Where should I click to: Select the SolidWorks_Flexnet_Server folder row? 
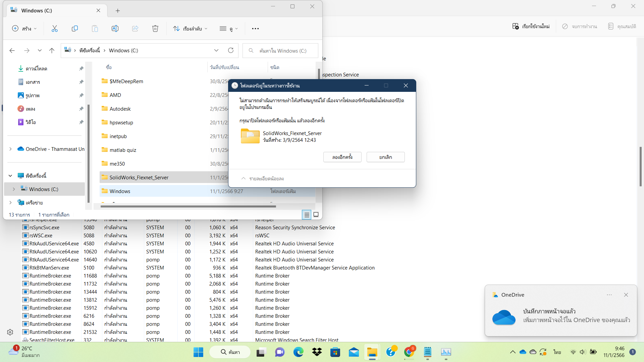(164, 177)
